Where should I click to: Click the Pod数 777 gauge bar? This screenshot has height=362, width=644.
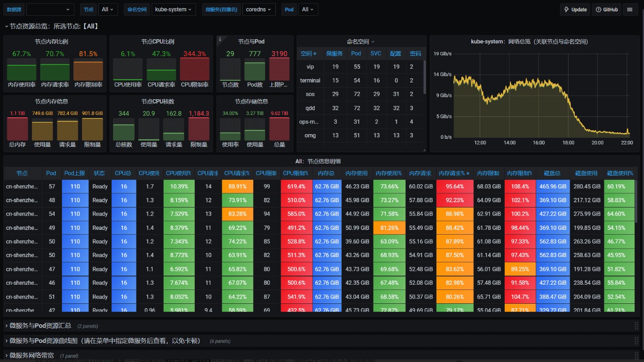click(x=255, y=69)
